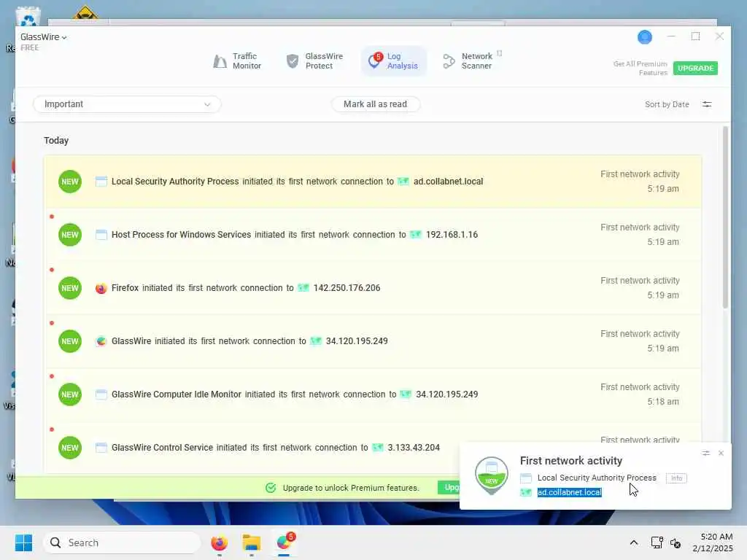
Task: Open Firefox from the taskbar
Action: (219, 542)
